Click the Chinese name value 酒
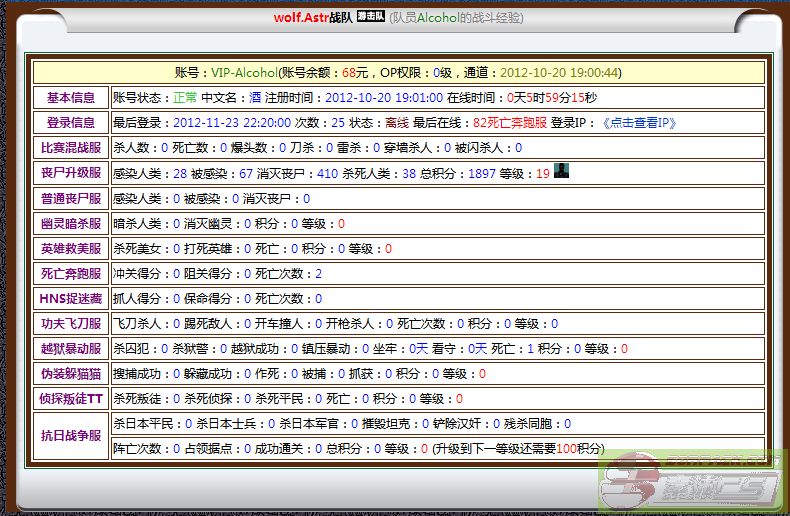 coord(255,98)
